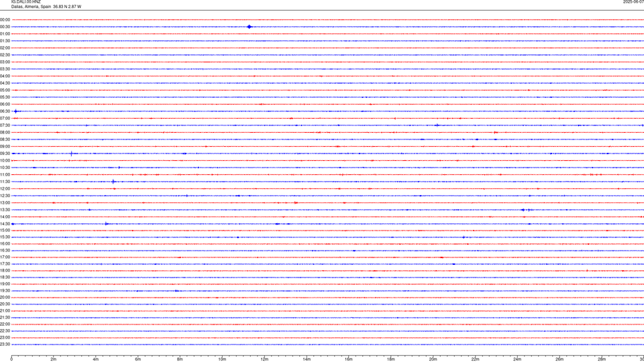
Task: Click the station code IG.DALI.00.HNZ header
Action: tap(26, 1)
